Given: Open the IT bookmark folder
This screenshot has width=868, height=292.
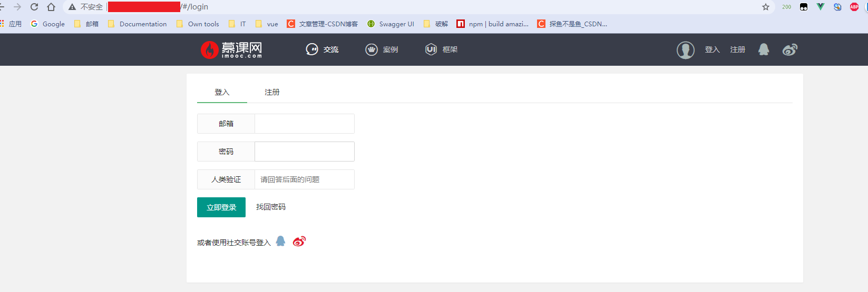Looking at the screenshot, I should [238, 24].
